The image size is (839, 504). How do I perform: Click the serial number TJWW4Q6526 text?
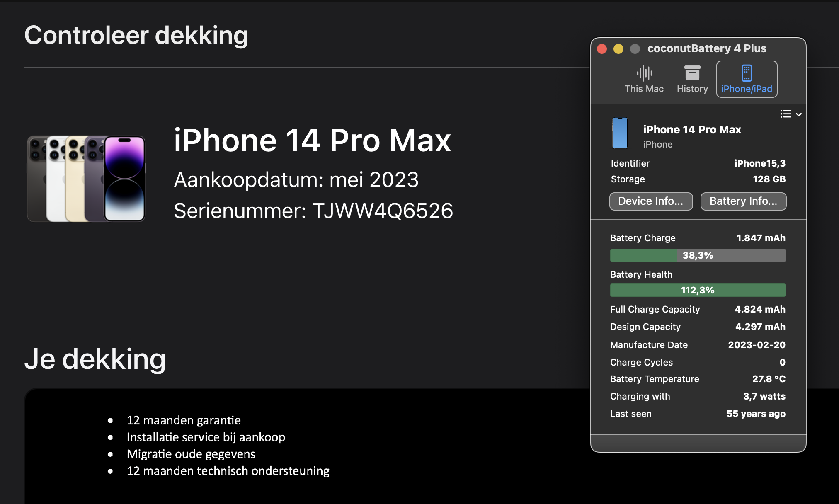(x=382, y=211)
